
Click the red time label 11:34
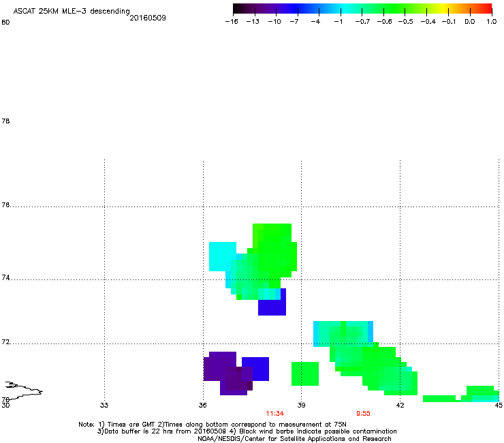point(275,414)
